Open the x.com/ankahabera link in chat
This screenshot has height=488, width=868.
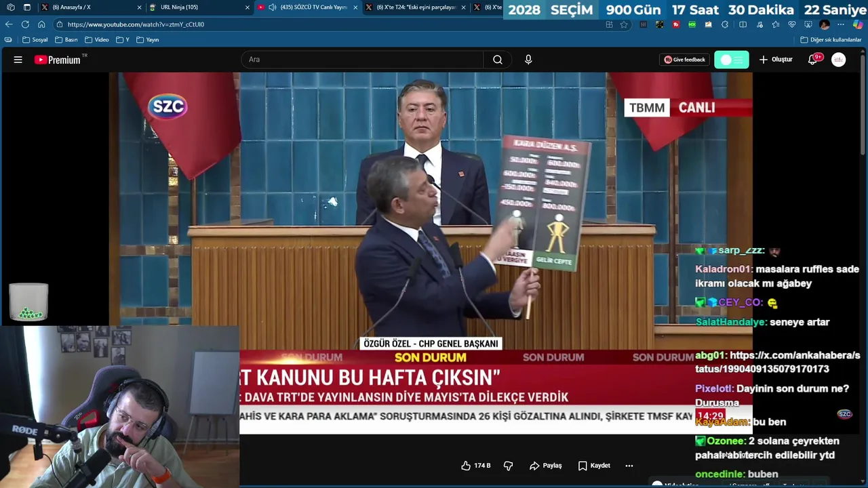778,362
